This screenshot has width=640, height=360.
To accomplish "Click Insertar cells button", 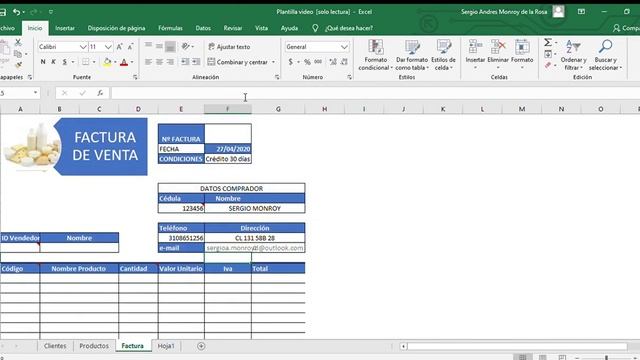I will (476, 54).
